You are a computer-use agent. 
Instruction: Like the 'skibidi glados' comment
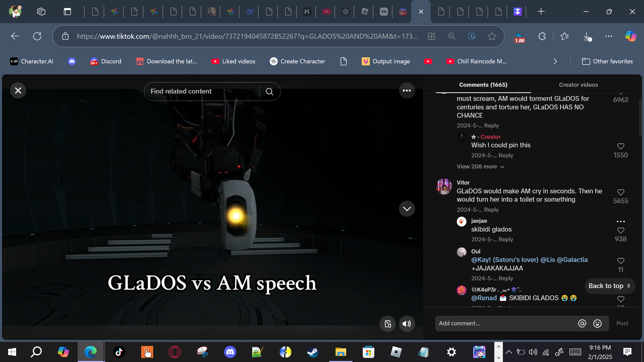621,231
